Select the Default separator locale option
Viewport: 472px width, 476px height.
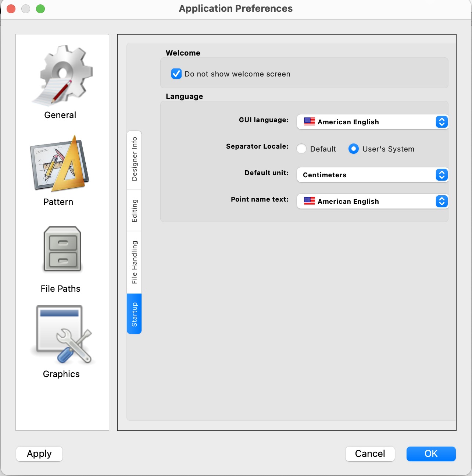click(302, 149)
